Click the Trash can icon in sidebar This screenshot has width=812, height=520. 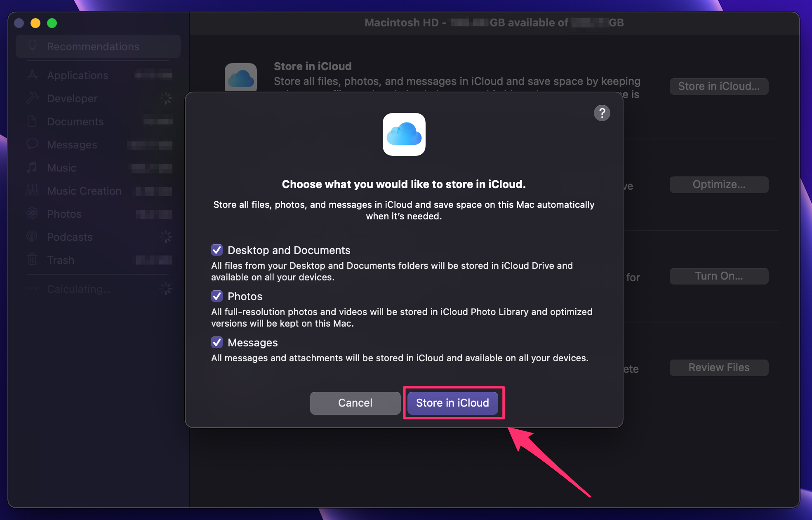coord(32,260)
